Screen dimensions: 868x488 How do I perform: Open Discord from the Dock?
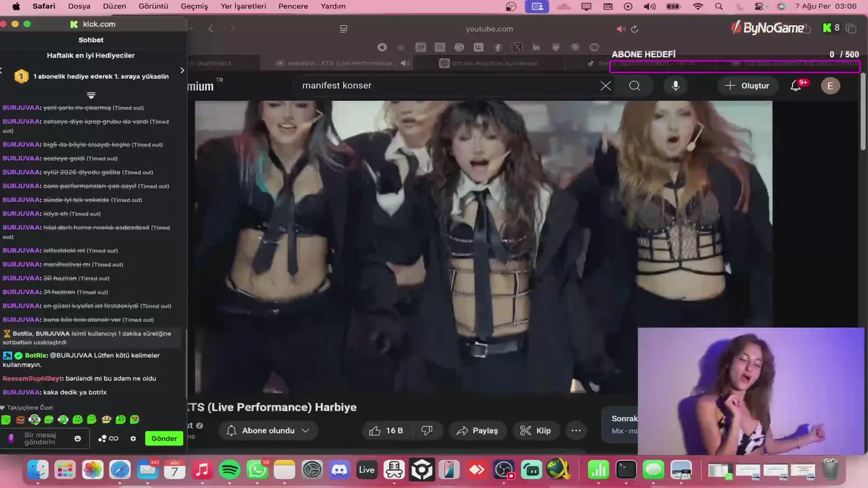point(339,469)
